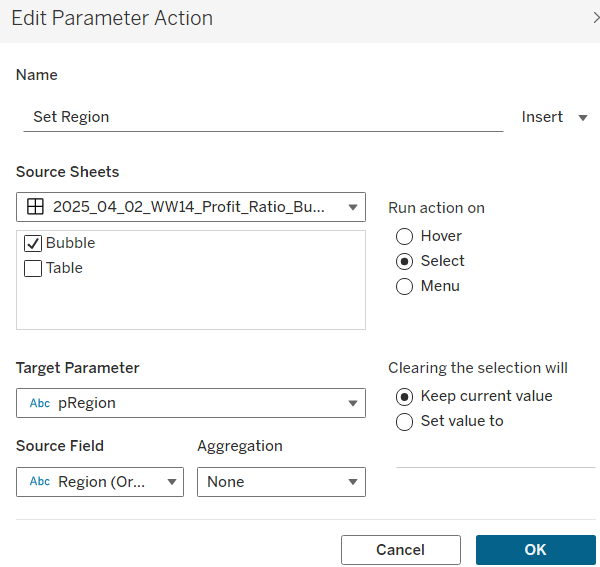Click the Set Region name field
Viewport: 600px width, 567px height.
[x=262, y=117]
